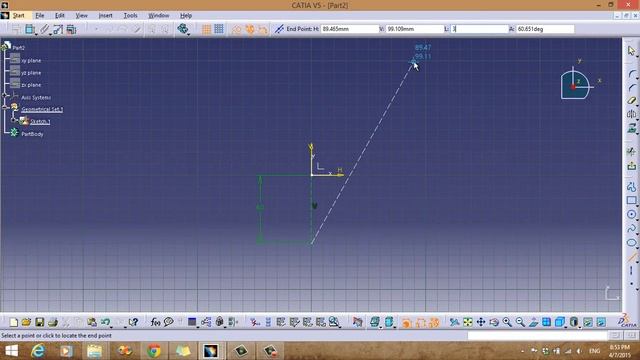Click the Print icon
Image resolution: width=640 pixels, height=360 pixels.
point(53,322)
